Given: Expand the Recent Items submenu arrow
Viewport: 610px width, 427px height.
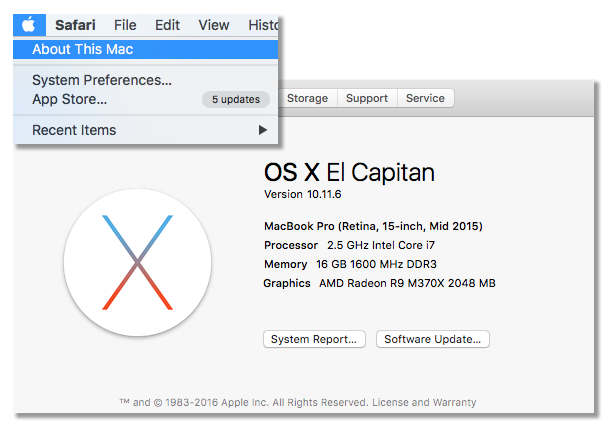Looking at the screenshot, I should pyautogui.click(x=263, y=130).
